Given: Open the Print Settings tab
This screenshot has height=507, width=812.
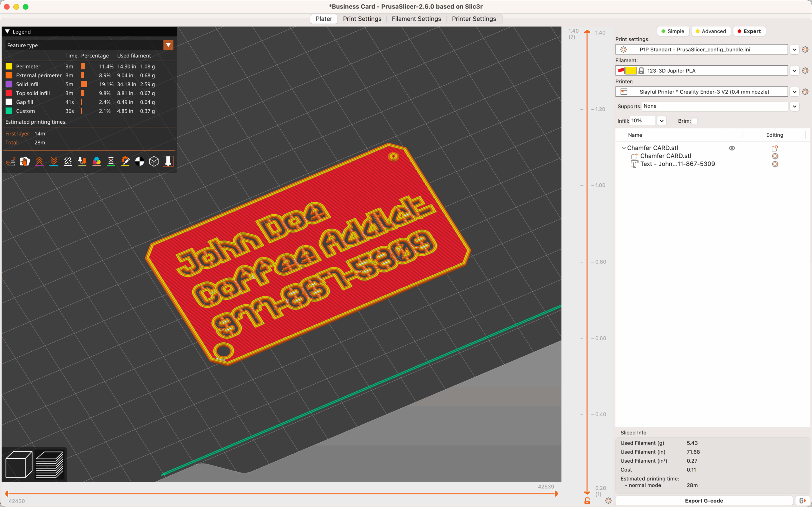Looking at the screenshot, I should pos(362,19).
